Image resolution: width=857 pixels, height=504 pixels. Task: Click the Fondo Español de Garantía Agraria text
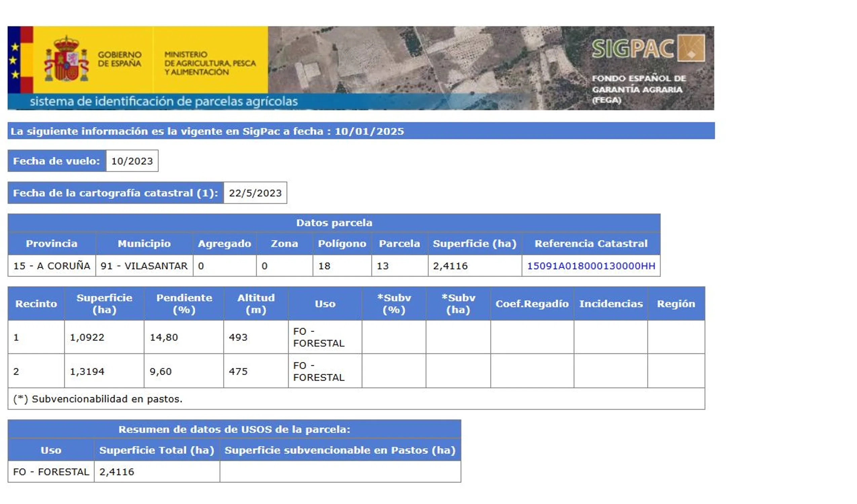638,89
